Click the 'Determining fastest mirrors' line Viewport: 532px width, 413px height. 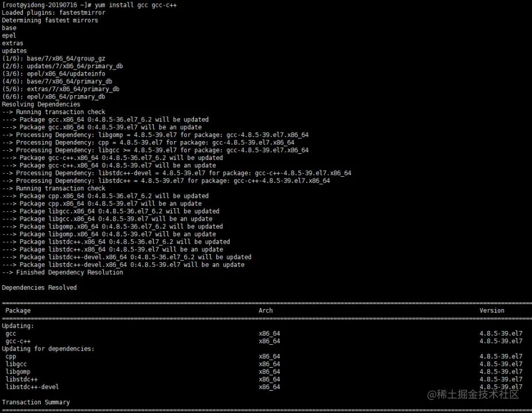point(50,20)
